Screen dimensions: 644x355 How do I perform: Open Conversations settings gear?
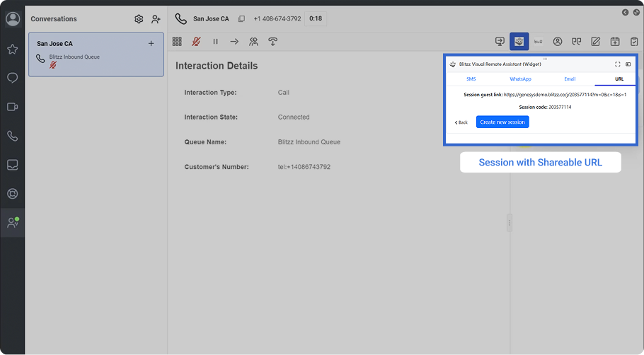tap(139, 19)
